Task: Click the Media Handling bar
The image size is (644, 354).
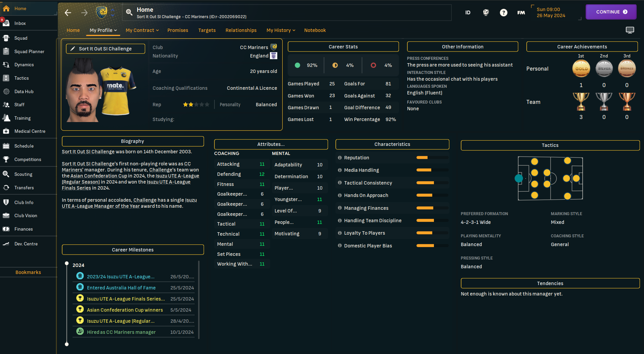Action: point(432,170)
